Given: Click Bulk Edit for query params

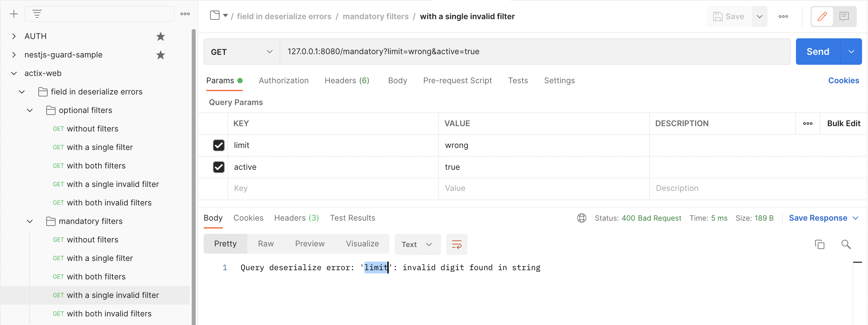Looking at the screenshot, I should pos(843,124).
